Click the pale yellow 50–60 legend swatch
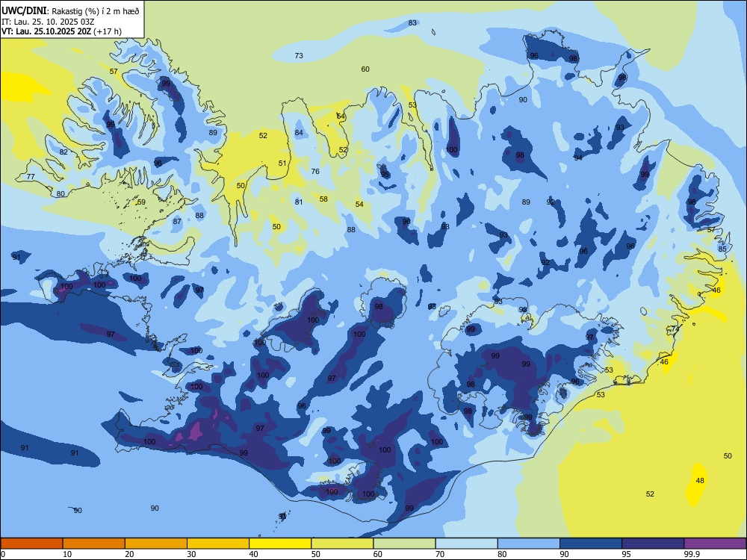Viewport: 747px width, 560px height. point(342,544)
